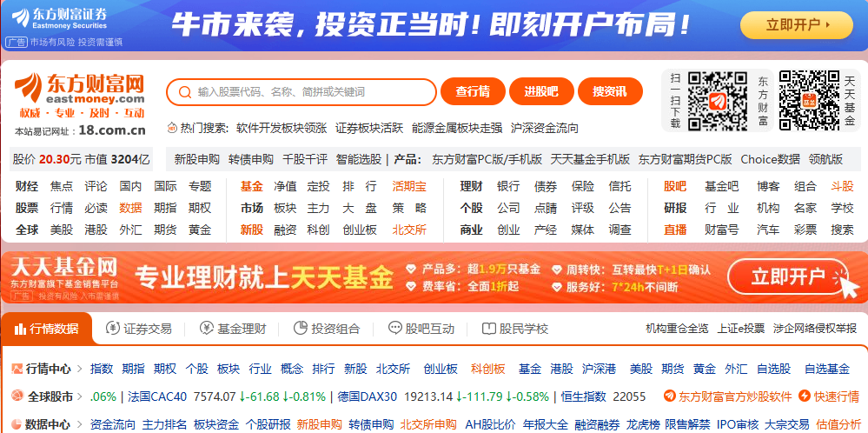Open the 基金理财 tab
Image resolution: width=868 pixels, height=433 pixels.
[x=233, y=329]
